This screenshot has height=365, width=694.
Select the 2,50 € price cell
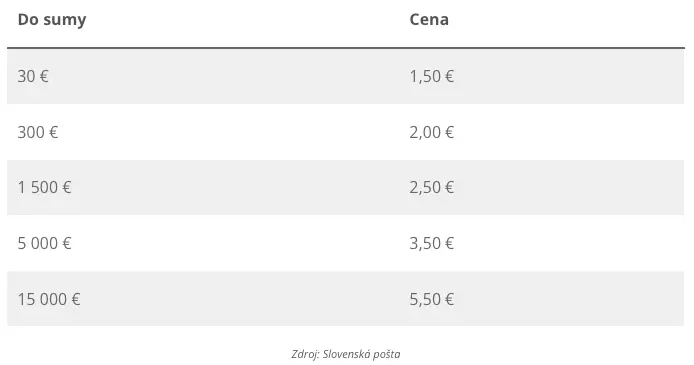tap(432, 187)
